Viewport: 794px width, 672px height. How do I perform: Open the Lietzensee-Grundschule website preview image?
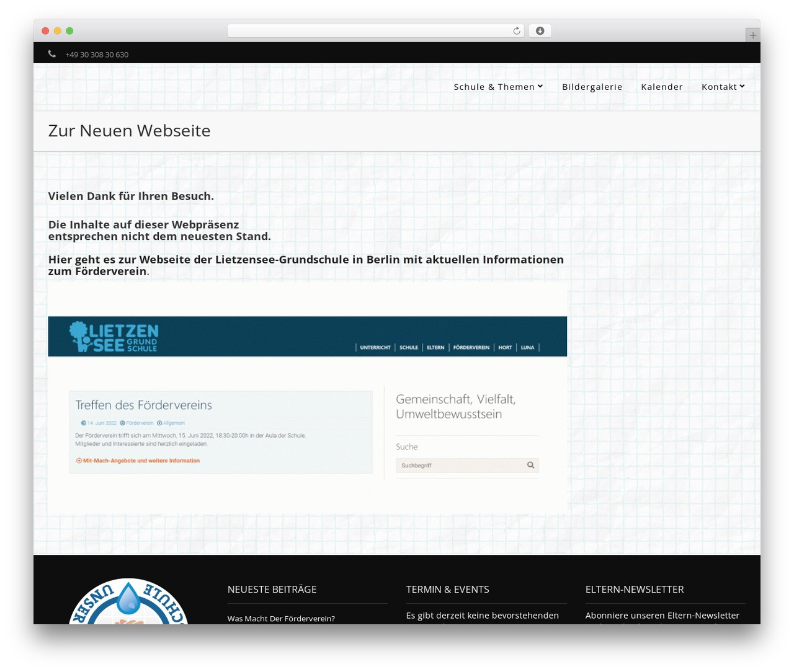click(308, 399)
